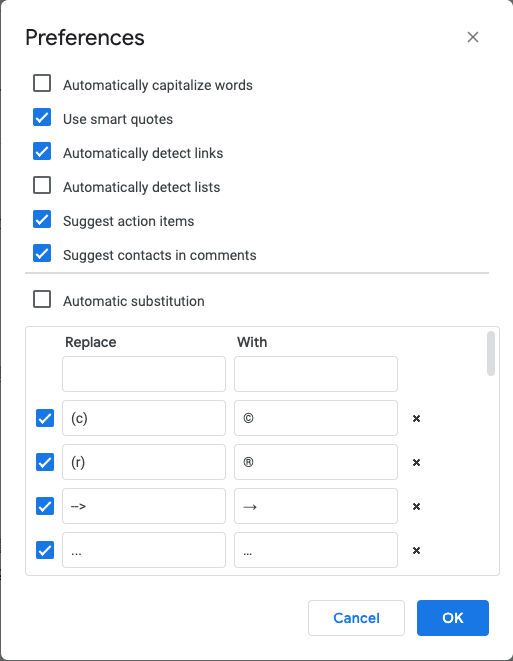The width and height of the screenshot is (513, 661).
Task: Uncheck the --> substitution row checkbox
Action: [45, 506]
